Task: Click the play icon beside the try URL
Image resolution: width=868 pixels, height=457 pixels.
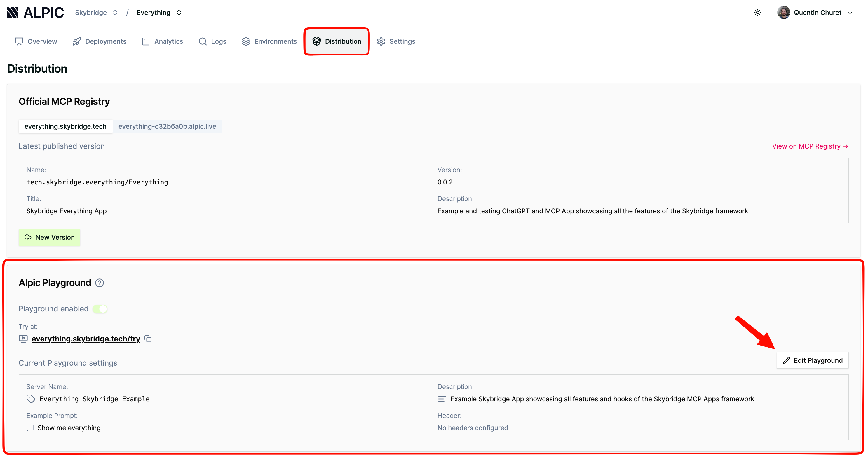Action: point(23,338)
